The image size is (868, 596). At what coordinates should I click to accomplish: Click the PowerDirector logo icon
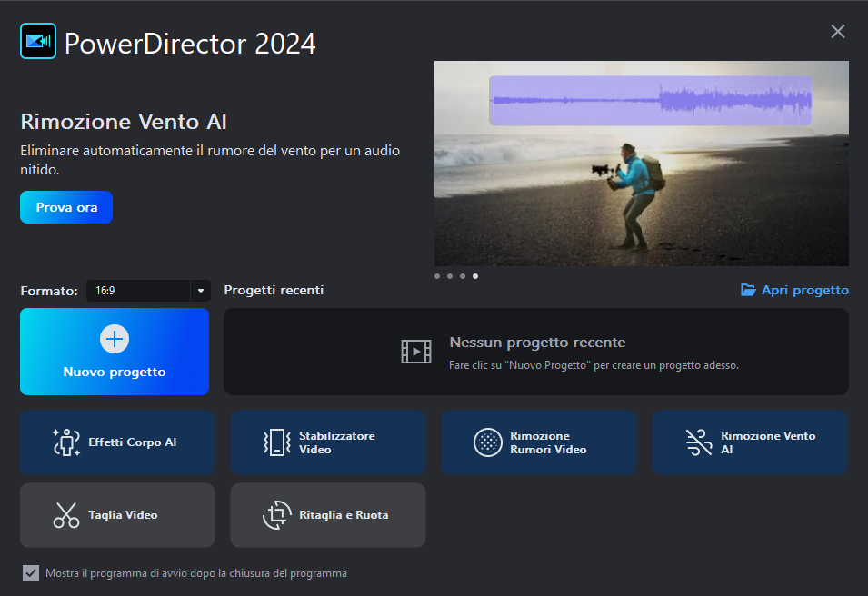point(38,41)
